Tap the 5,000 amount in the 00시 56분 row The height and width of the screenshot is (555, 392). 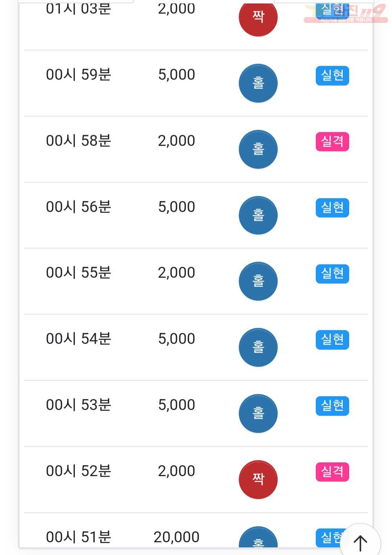point(176,207)
